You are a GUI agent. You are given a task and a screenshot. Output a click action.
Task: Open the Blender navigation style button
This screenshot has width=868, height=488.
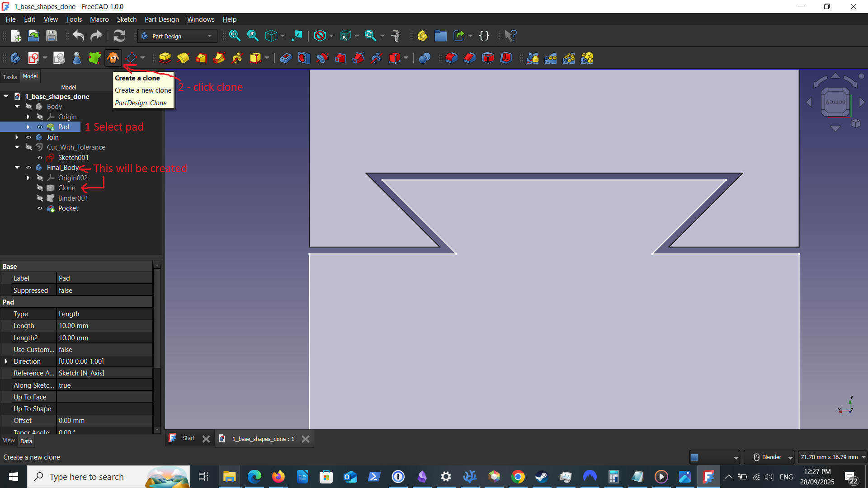[x=769, y=457]
